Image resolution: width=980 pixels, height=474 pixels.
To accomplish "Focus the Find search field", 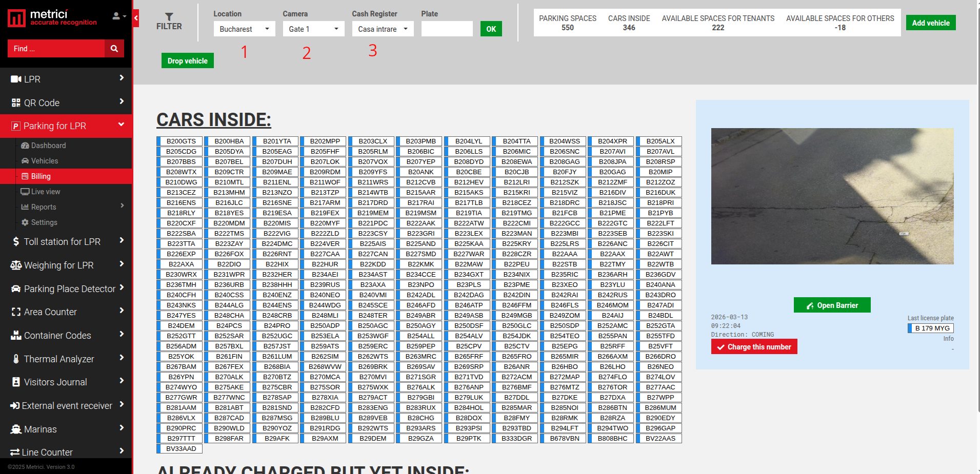I will pyautogui.click(x=56, y=49).
